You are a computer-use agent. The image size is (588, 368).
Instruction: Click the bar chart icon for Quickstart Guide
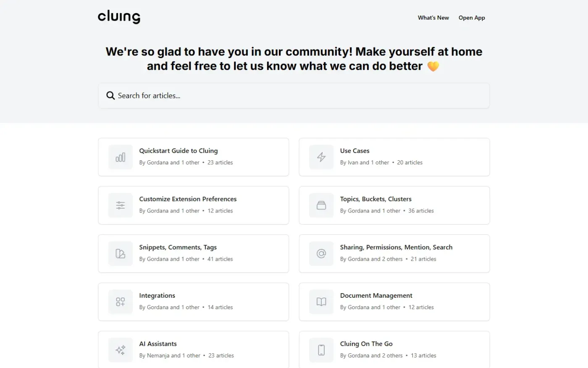pos(121,157)
